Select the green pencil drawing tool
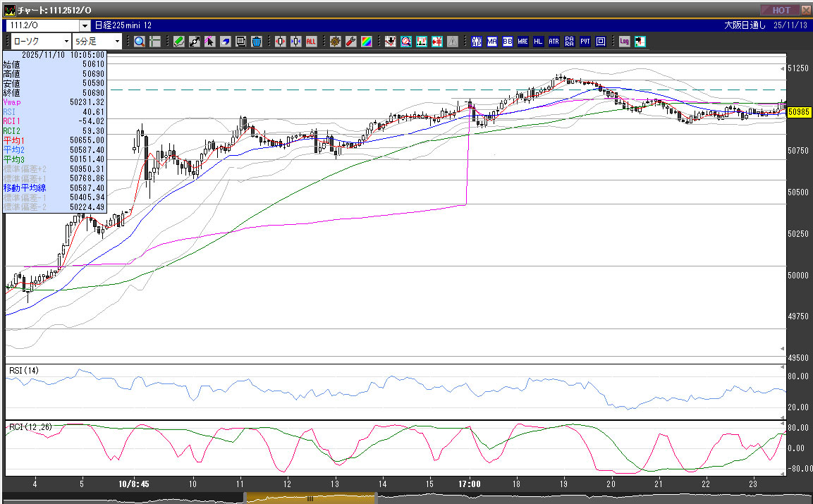Image resolution: width=813 pixels, height=504 pixels. (179, 42)
